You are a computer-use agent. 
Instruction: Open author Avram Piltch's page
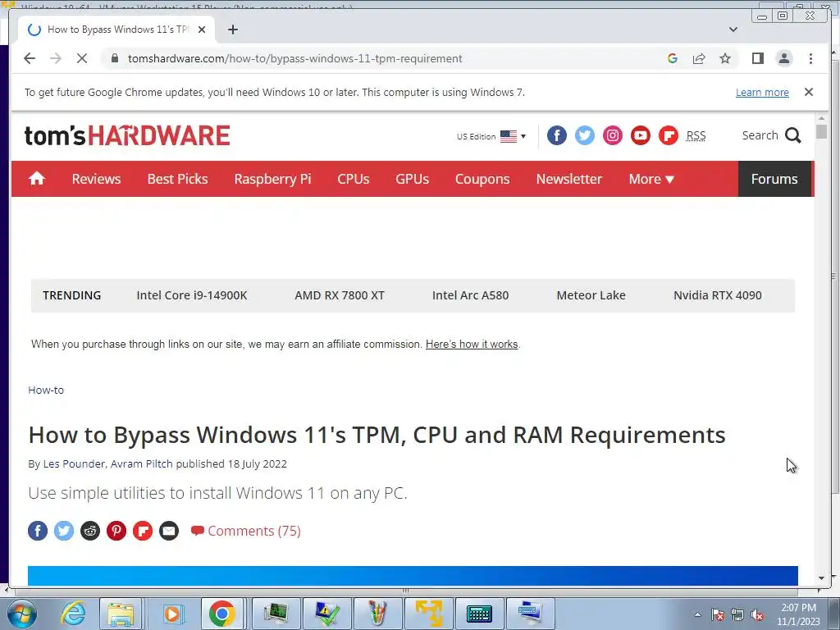[x=141, y=464]
